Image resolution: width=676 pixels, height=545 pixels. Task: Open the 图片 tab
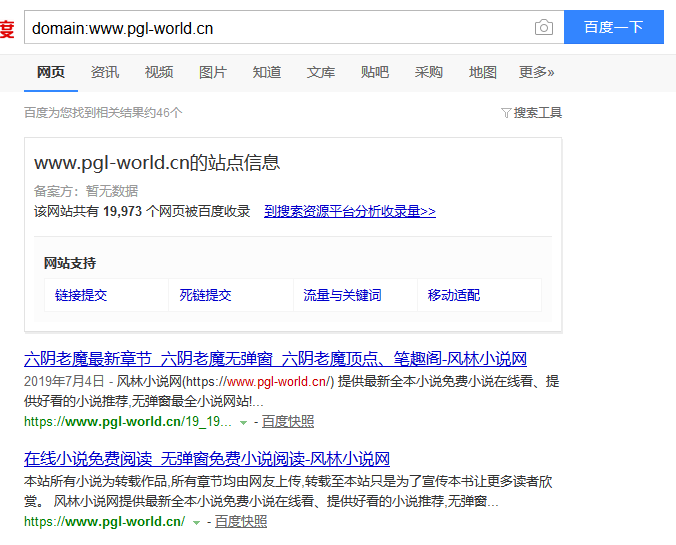coord(213,72)
